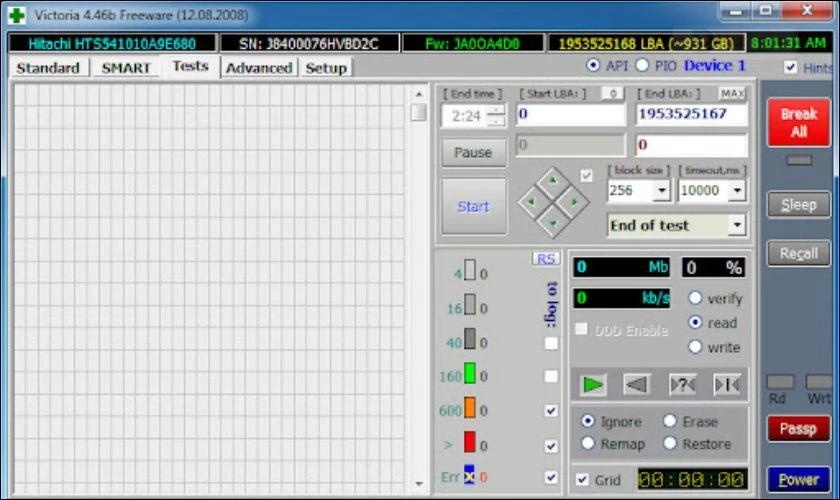Click the green forward play scan icon
Viewport: 840px width, 500px height.
(x=594, y=384)
